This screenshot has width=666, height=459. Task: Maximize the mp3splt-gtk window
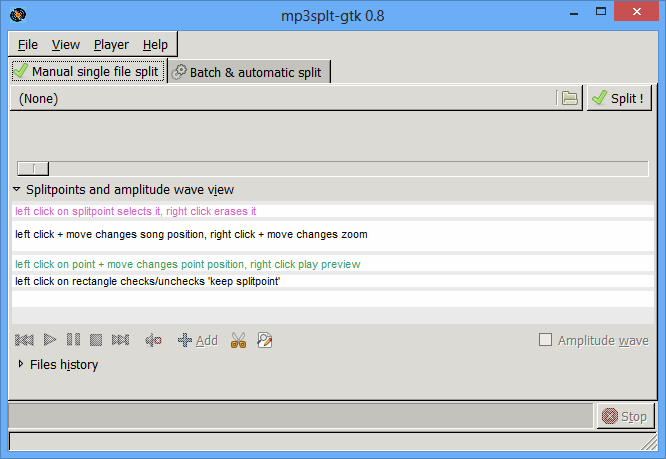click(x=601, y=12)
